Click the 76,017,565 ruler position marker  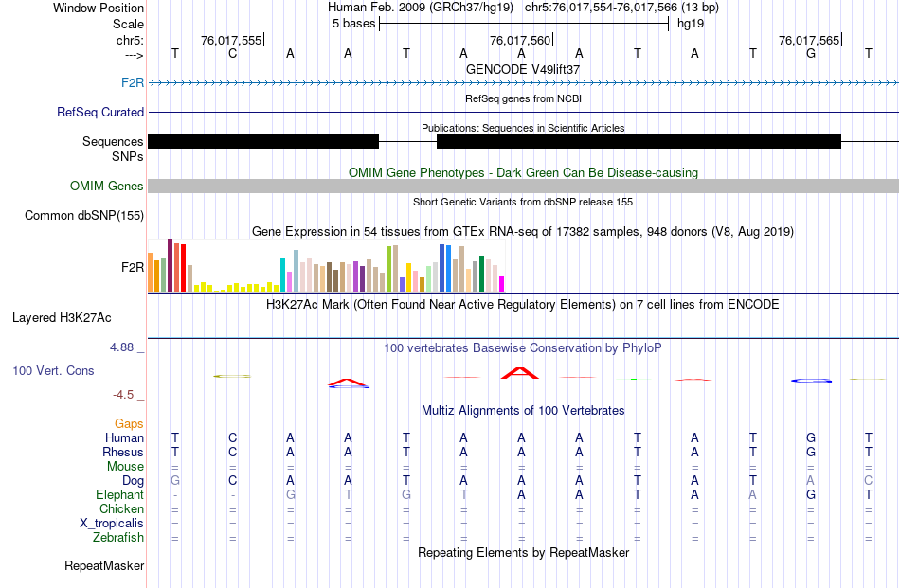point(810,40)
